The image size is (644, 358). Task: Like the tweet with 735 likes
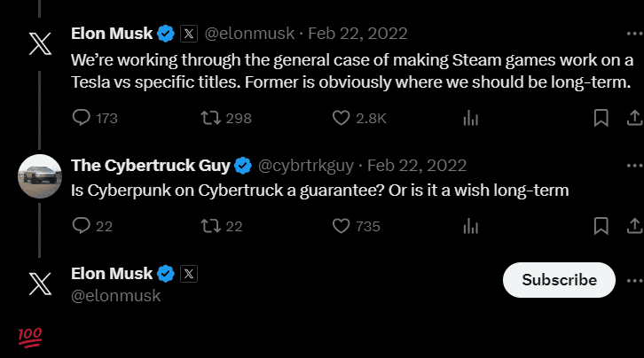341,226
